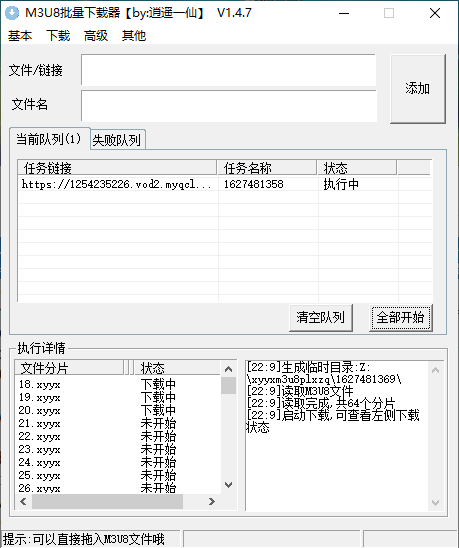Open the 基本 menu
This screenshot has height=548, width=459.
(20, 36)
